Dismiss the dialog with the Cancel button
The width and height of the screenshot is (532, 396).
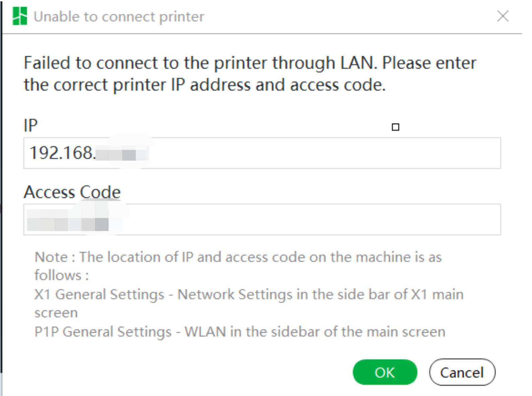tap(462, 372)
